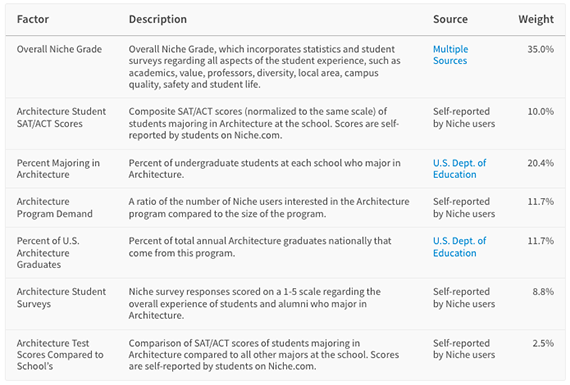Click the 35.0% weight value

(541, 49)
